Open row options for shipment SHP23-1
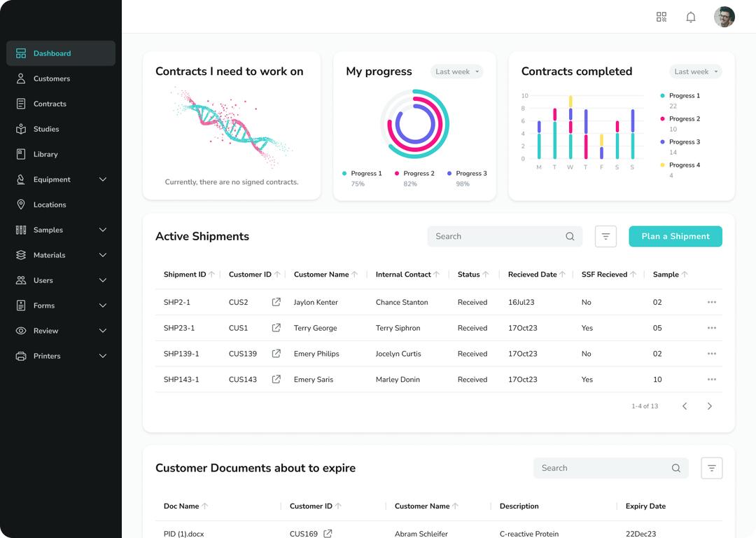The height and width of the screenshot is (538, 756). pyautogui.click(x=712, y=328)
